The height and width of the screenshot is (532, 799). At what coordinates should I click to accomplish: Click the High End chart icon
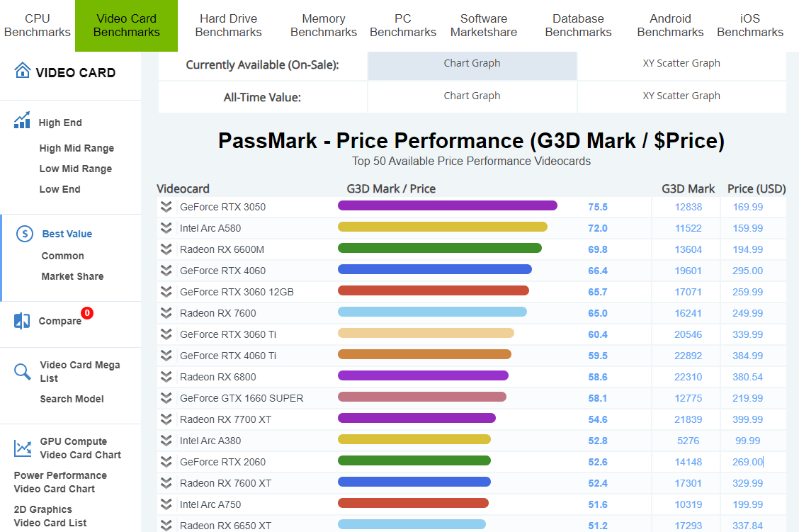pos(22,120)
